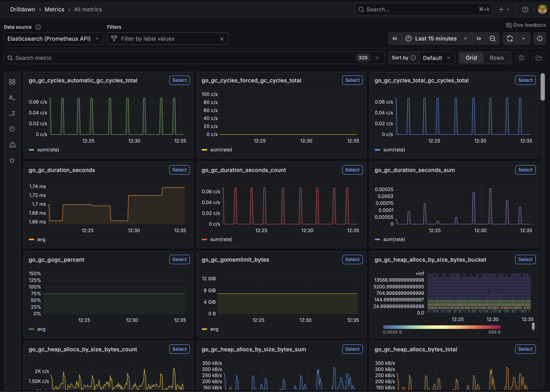The height and width of the screenshot is (392, 550).
Task: Select go_gc_duration_seconds_count metric
Action: 352,170
